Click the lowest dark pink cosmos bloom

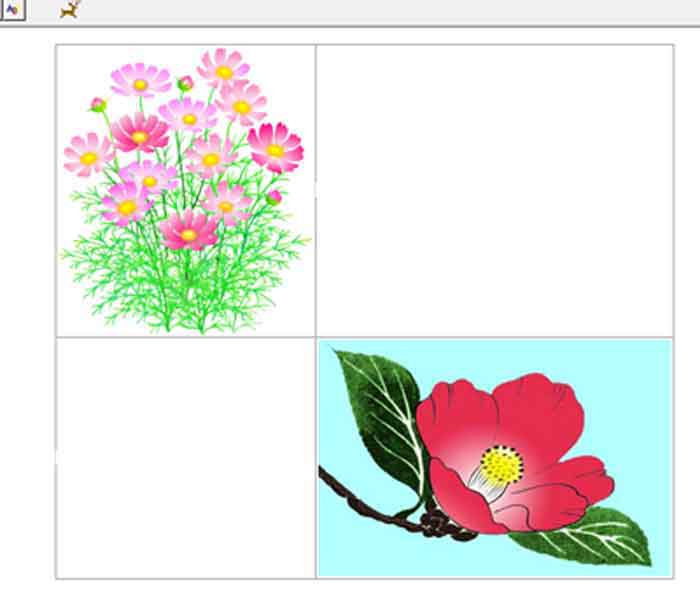(188, 232)
